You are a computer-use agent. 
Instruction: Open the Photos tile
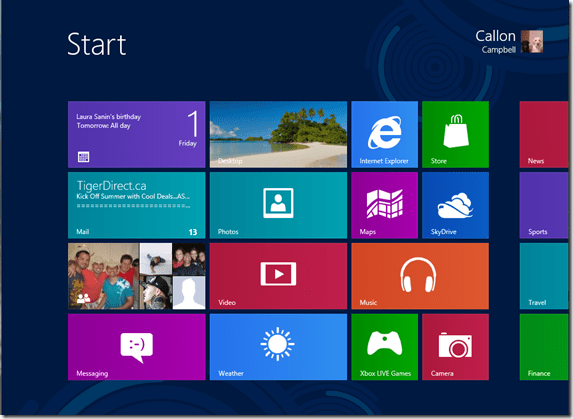coord(278,205)
